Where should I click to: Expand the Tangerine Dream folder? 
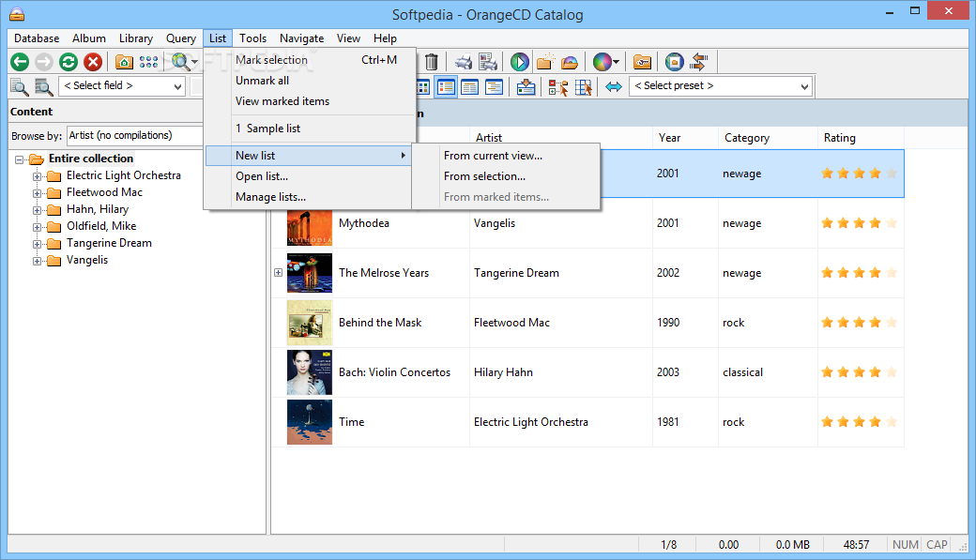pyautogui.click(x=38, y=244)
